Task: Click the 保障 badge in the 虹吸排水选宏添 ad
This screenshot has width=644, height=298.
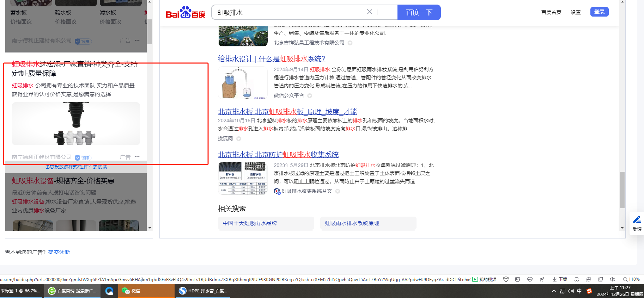Action: click(x=83, y=157)
